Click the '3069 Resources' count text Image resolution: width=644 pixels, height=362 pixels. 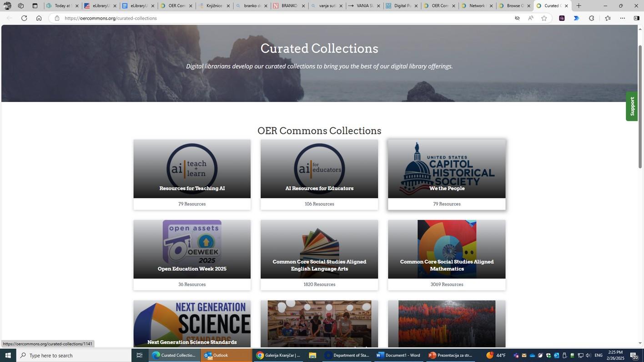coord(447,285)
